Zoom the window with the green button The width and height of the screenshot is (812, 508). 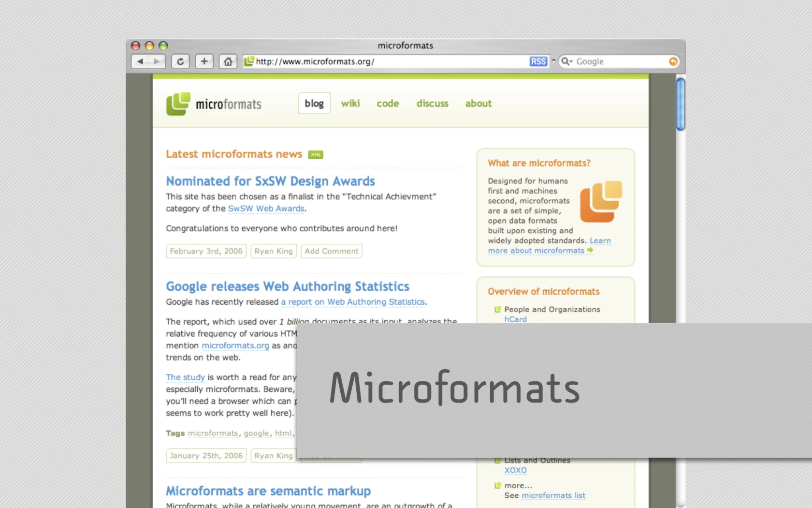tap(163, 45)
